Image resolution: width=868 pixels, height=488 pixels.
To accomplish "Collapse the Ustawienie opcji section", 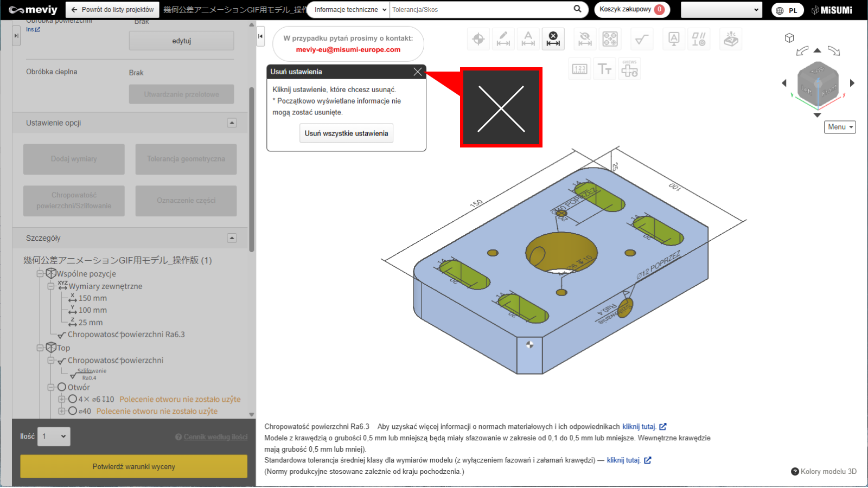I will (232, 123).
